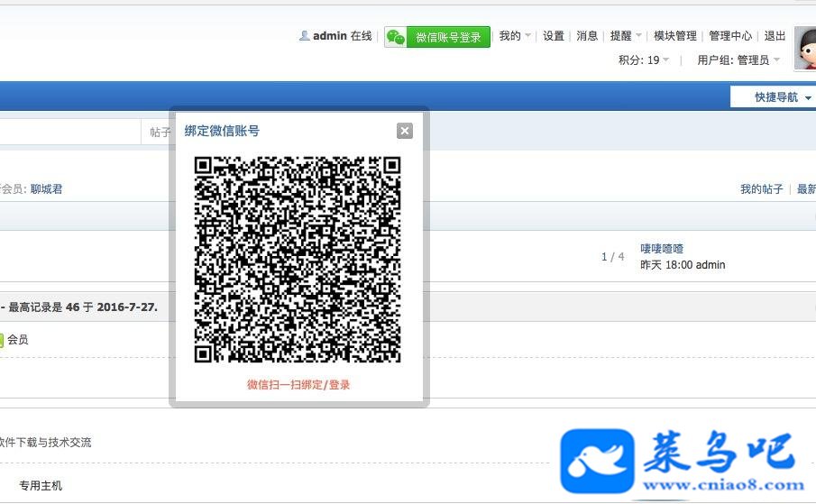
Task: Click the 会员 legend label
Action: pyautogui.click(x=18, y=340)
